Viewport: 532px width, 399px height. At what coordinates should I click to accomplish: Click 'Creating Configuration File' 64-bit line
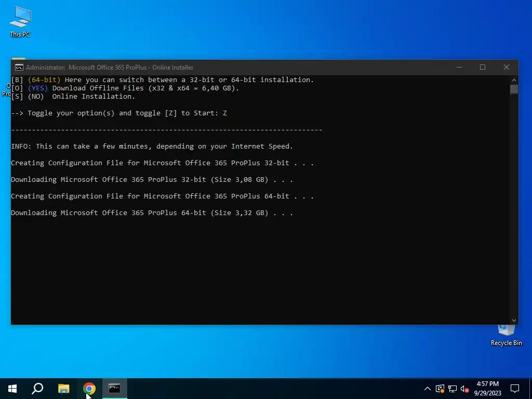pyautogui.click(x=162, y=196)
